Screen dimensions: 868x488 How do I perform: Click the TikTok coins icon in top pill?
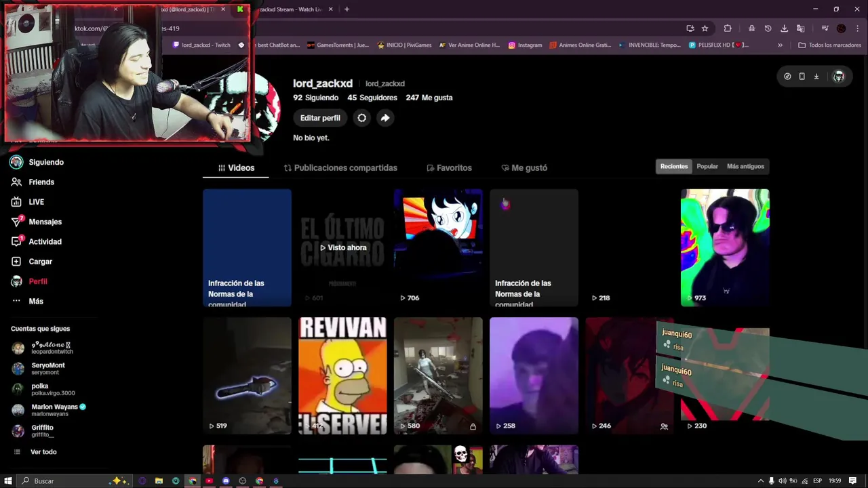click(787, 77)
